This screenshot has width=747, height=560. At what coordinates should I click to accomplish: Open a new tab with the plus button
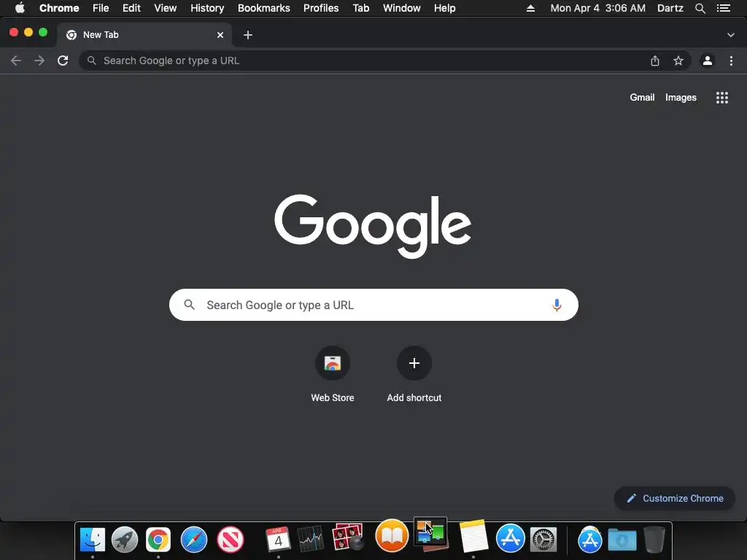coord(248,35)
